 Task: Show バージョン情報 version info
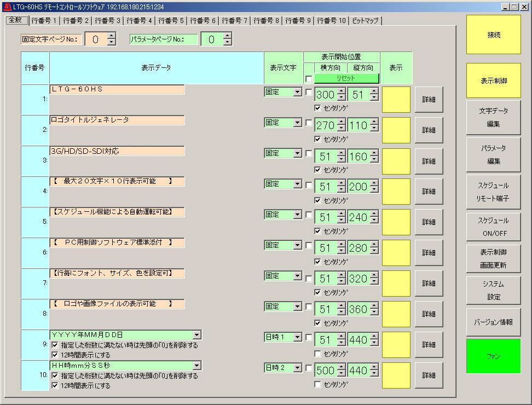(x=493, y=322)
